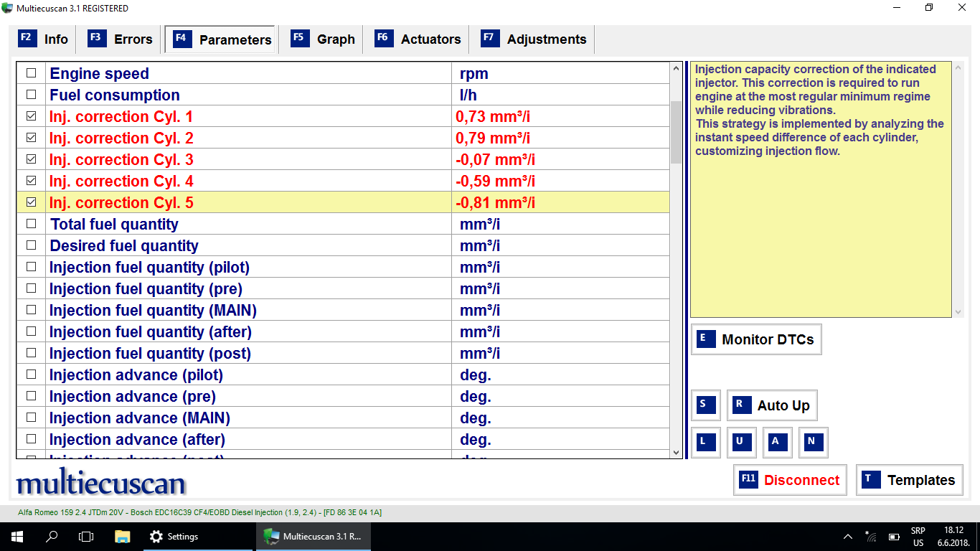
Task: Show hidden system tray icons
Action: coord(848,536)
